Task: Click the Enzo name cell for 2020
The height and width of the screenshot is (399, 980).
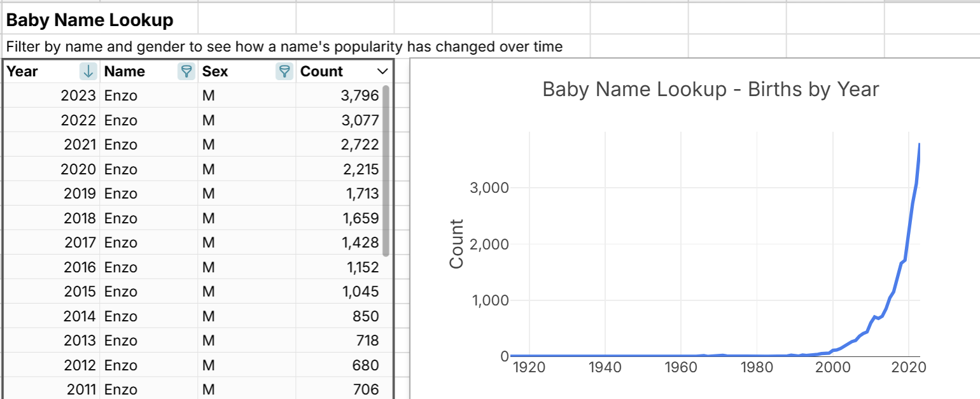Action: pos(121,169)
